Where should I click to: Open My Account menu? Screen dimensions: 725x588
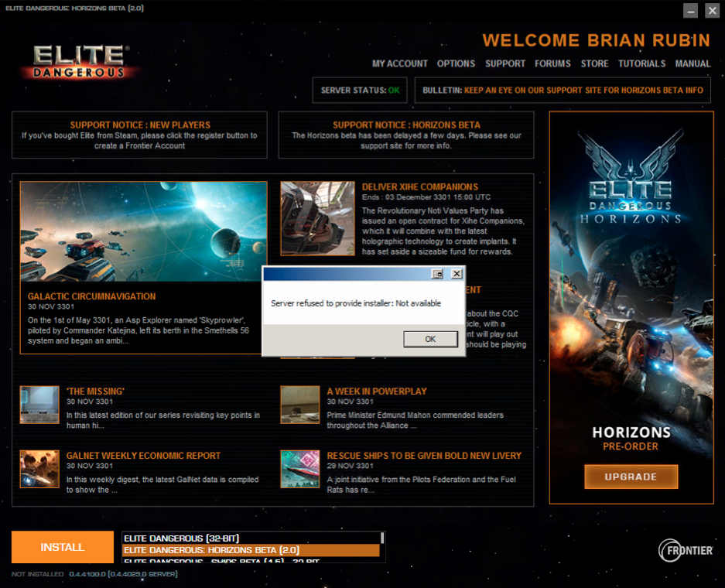pyautogui.click(x=400, y=63)
